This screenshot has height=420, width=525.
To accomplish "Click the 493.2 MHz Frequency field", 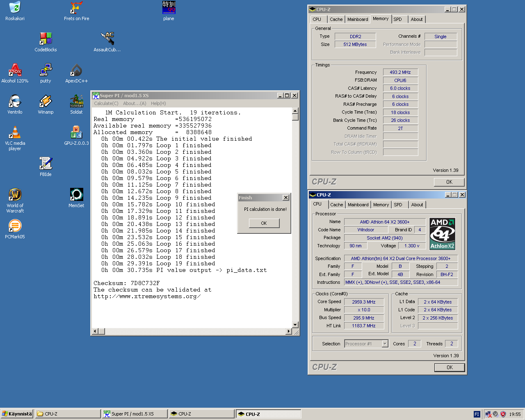I will (400, 72).
